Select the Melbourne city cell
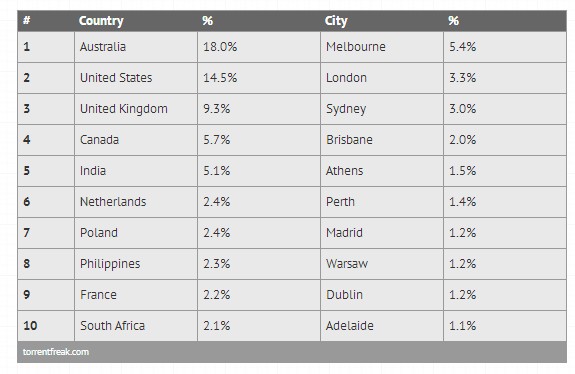The image size is (575, 374). (382, 47)
